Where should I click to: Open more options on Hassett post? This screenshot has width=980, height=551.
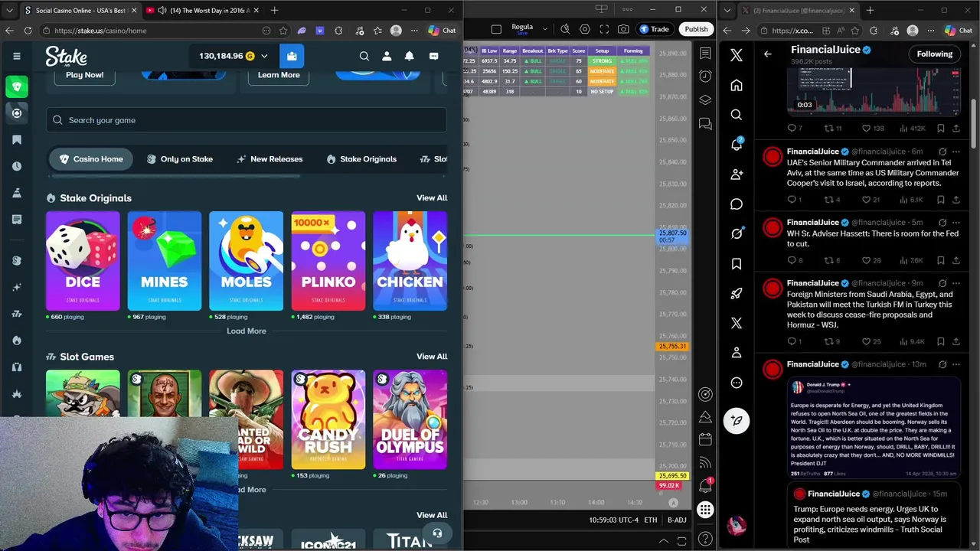(956, 222)
